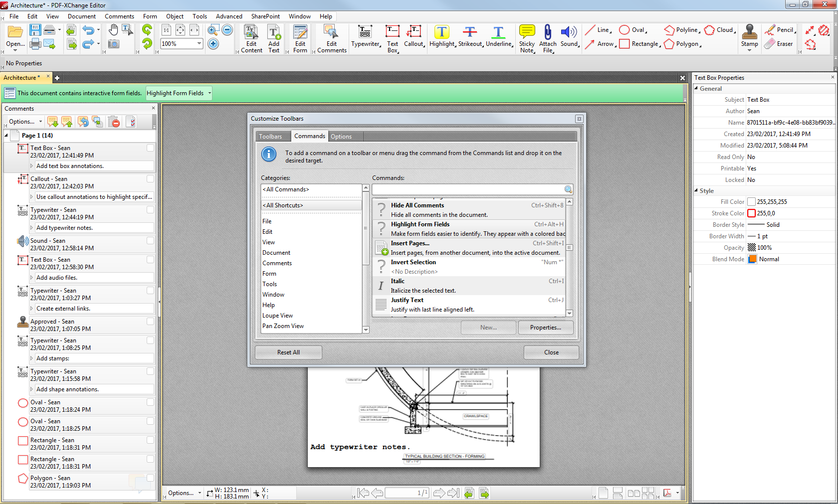This screenshot has height=504, width=838.
Task: Select the Pencil tool
Action: point(780,30)
